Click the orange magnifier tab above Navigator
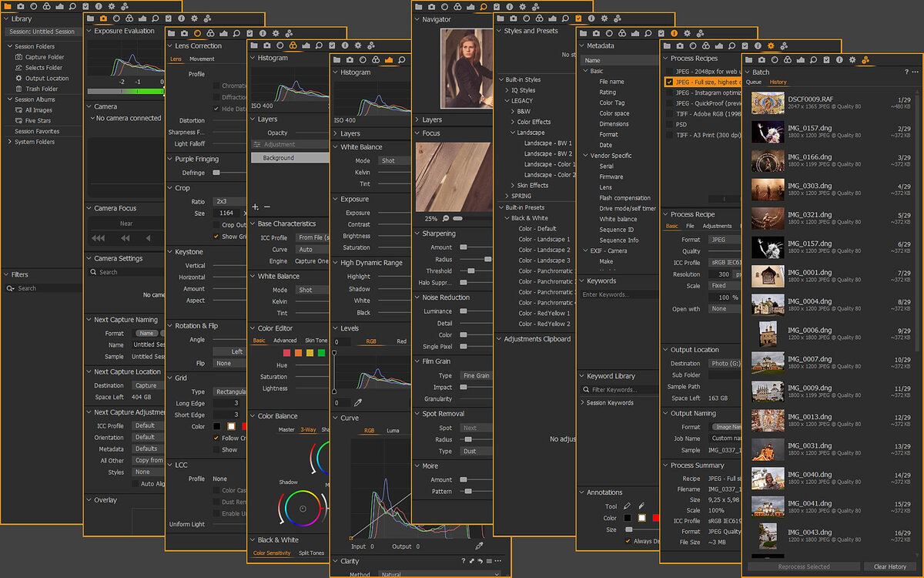This screenshot has height=578, width=924. [x=484, y=6]
